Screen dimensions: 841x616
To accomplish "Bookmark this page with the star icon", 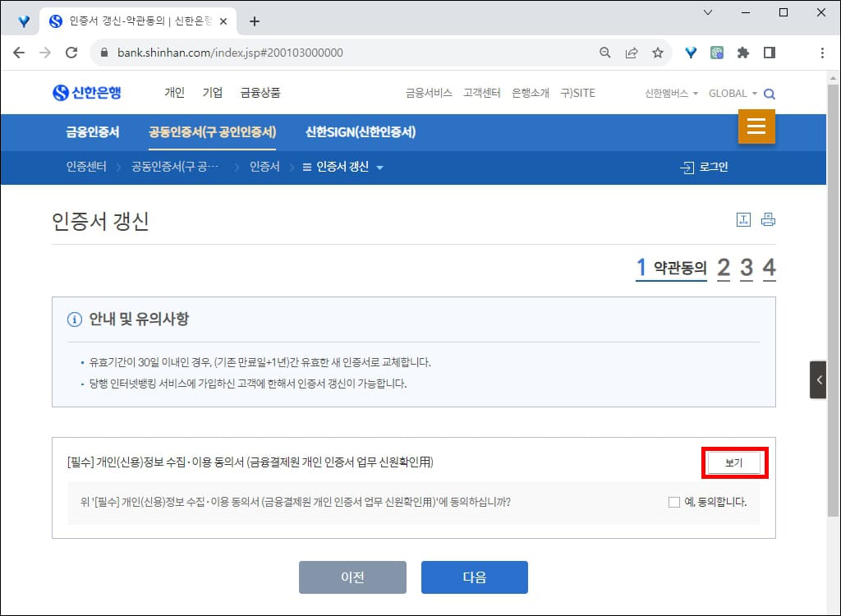I will click(x=659, y=52).
